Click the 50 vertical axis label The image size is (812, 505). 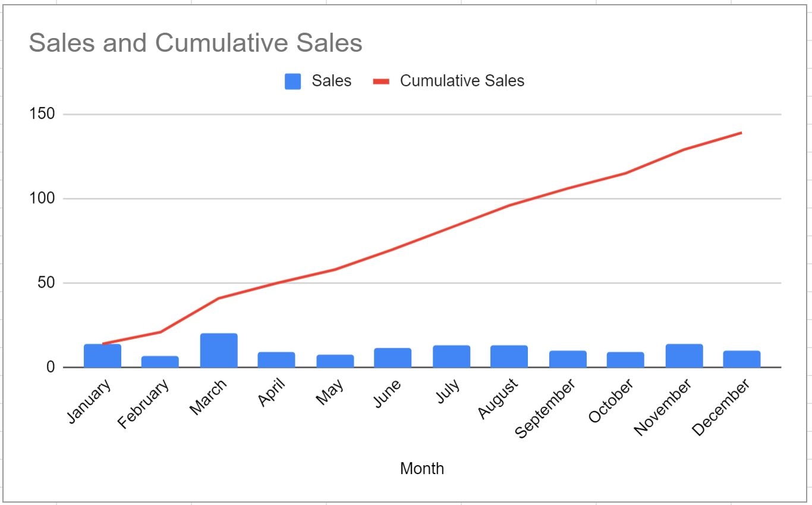(45, 283)
